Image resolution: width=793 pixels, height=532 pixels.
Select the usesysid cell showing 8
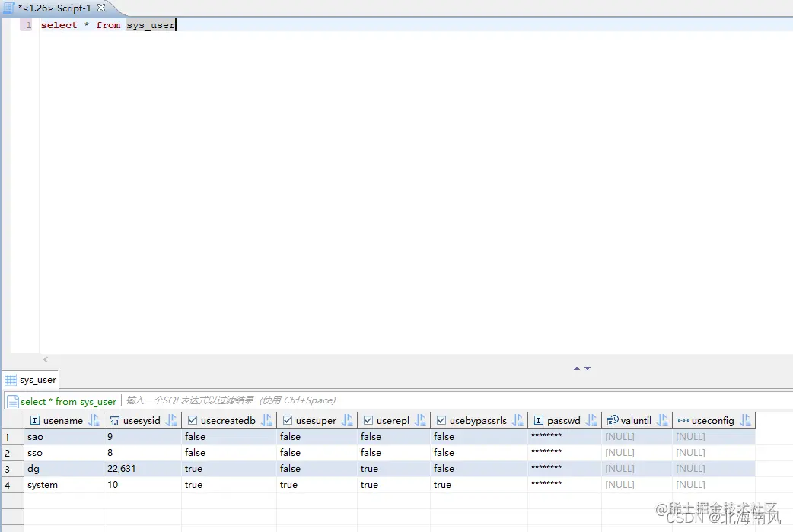142,453
